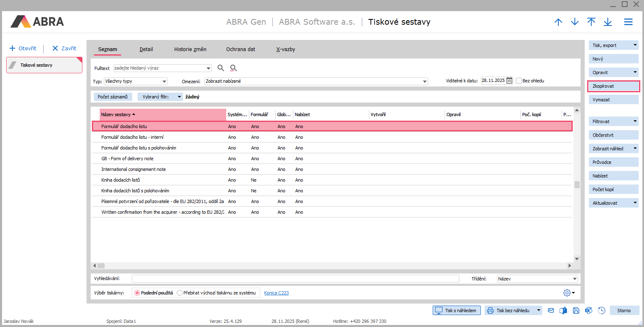Click the Fulltext search input field
This screenshot has height=327, width=644.
[x=159, y=68]
